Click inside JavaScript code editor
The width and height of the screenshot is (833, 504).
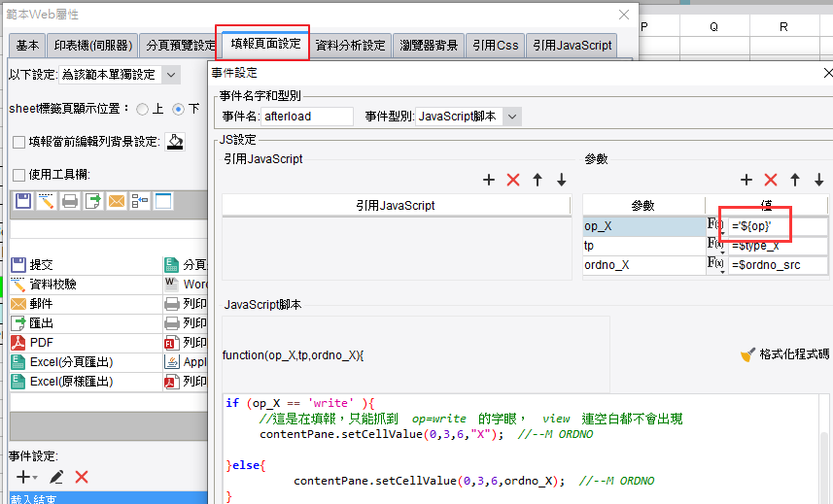(521, 449)
